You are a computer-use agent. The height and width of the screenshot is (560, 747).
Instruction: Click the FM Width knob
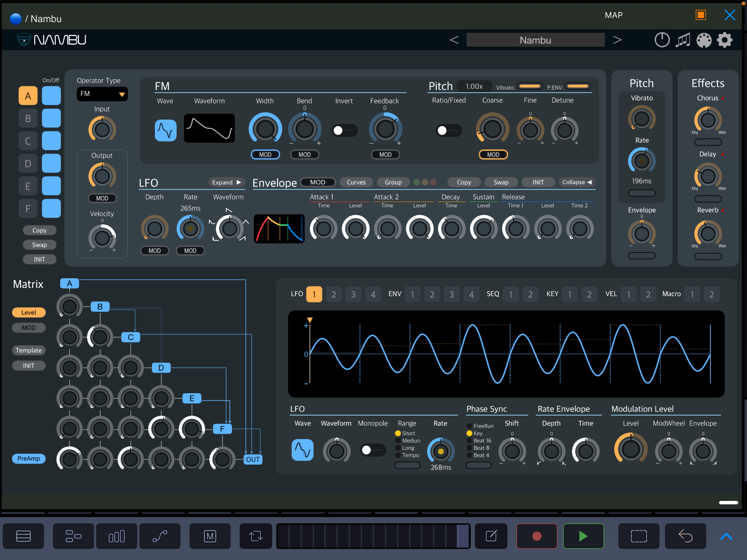(x=265, y=129)
